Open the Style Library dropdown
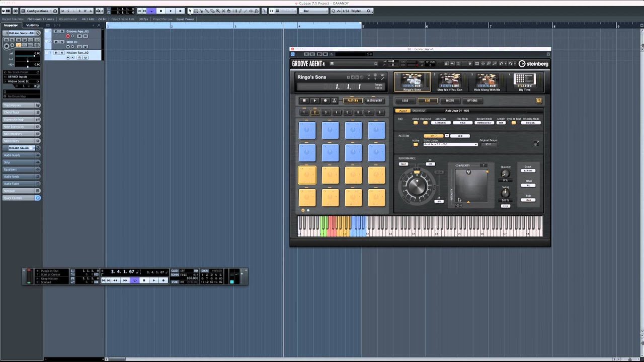644x362 pixels. (450, 144)
